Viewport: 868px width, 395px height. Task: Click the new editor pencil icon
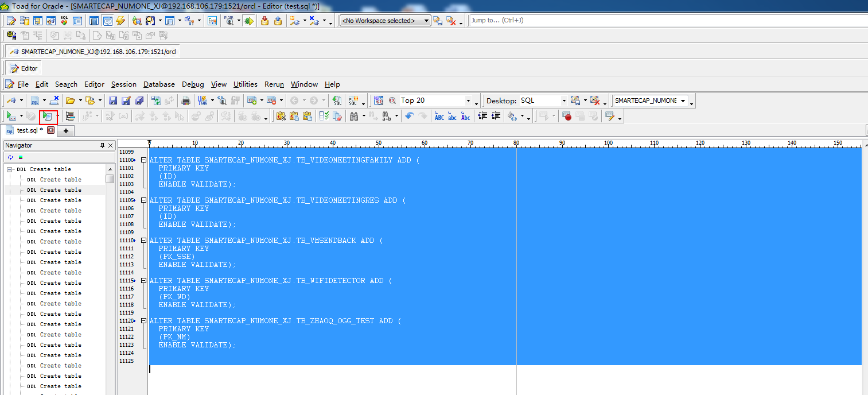(11, 21)
